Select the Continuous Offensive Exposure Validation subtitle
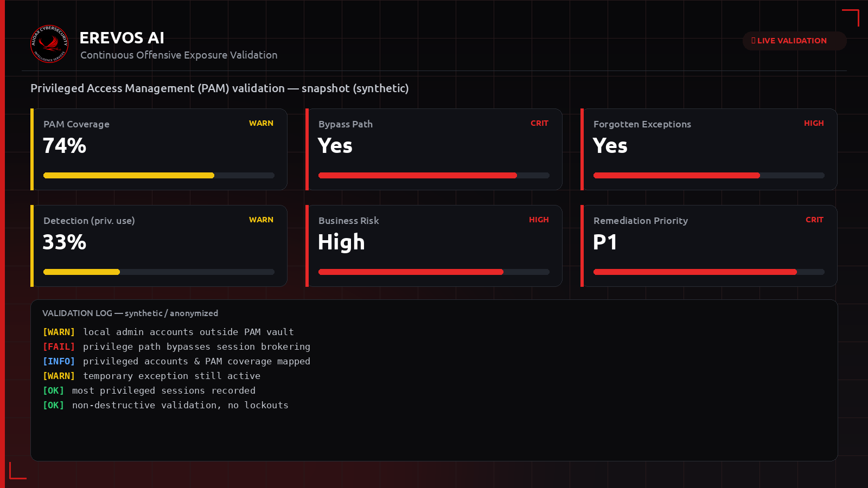The height and width of the screenshot is (488, 868). coord(179,55)
